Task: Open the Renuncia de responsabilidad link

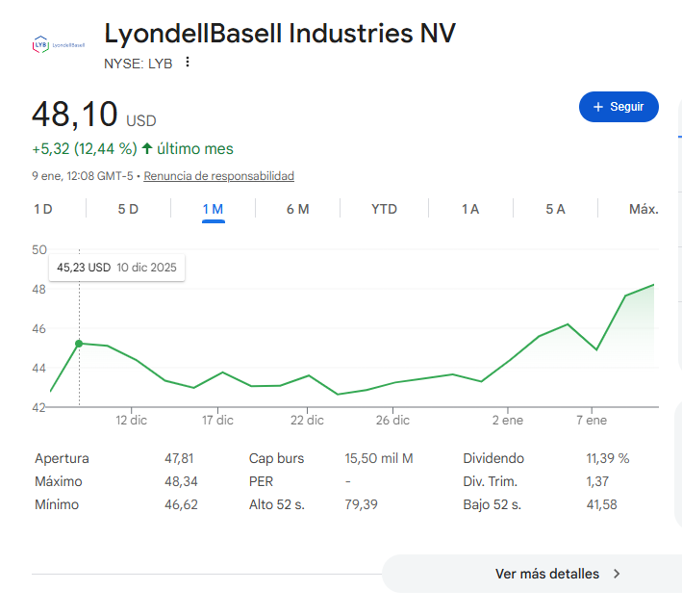Action: click(218, 176)
